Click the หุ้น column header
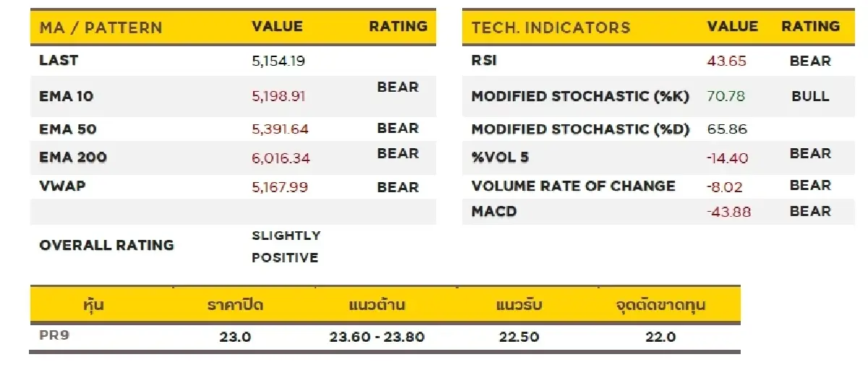Screen dimensions: 868x370 tap(94, 304)
